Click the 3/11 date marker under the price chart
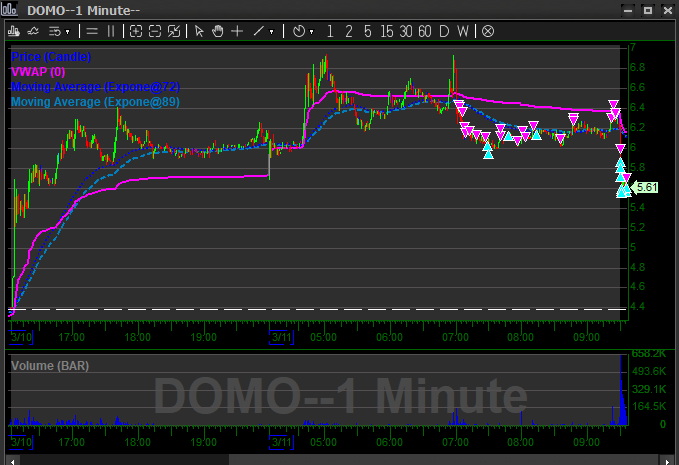The width and height of the screenshot is (679, 465). coord(281,337)
